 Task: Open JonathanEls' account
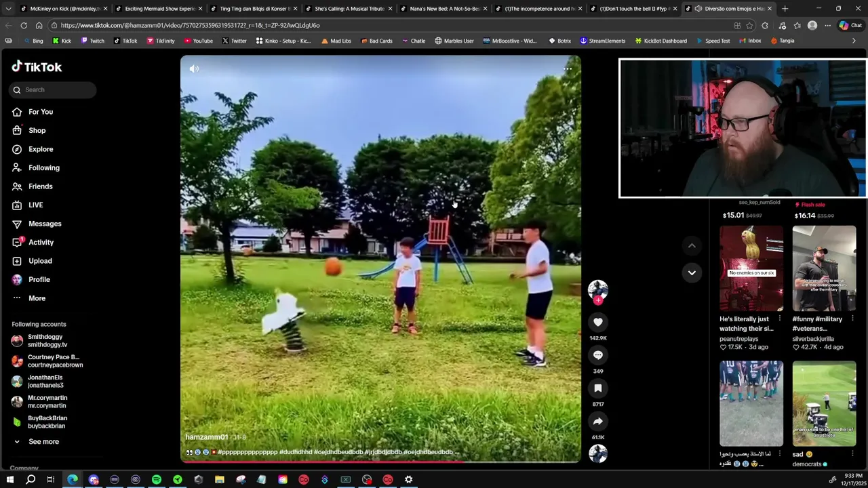pyautogui.click(x=45, y=382)
